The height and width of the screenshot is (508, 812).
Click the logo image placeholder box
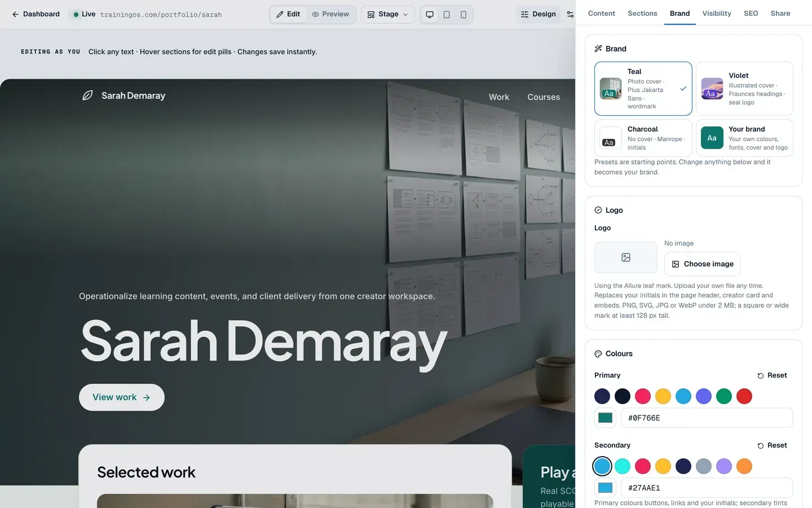pyautogui.click(x=626, y=257)
